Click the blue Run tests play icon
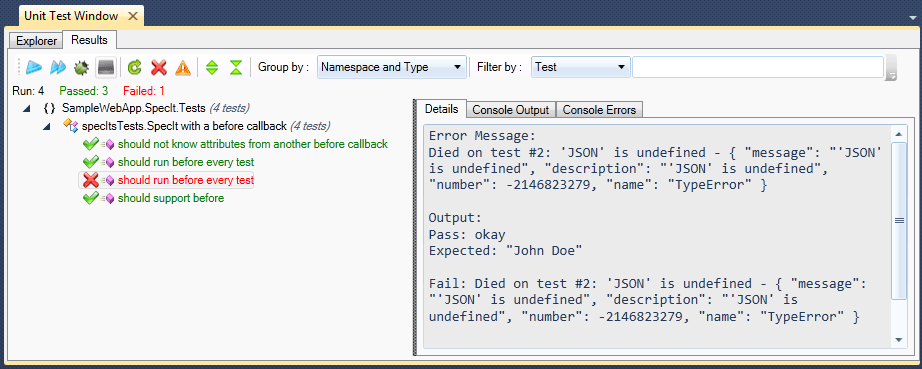Viewport: 922px width, 369px height. click(x=34, y=68)
